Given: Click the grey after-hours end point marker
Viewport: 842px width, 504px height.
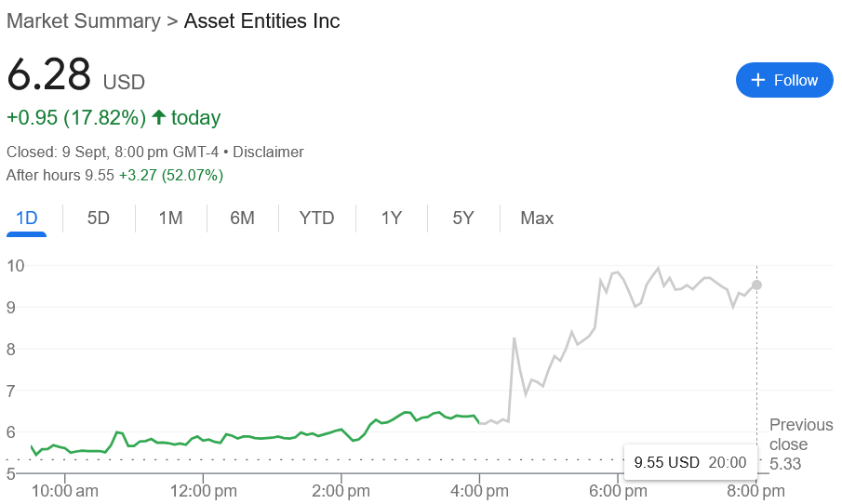Looking at the screenshot, I should pyautogui.click(x=757, y=285).
